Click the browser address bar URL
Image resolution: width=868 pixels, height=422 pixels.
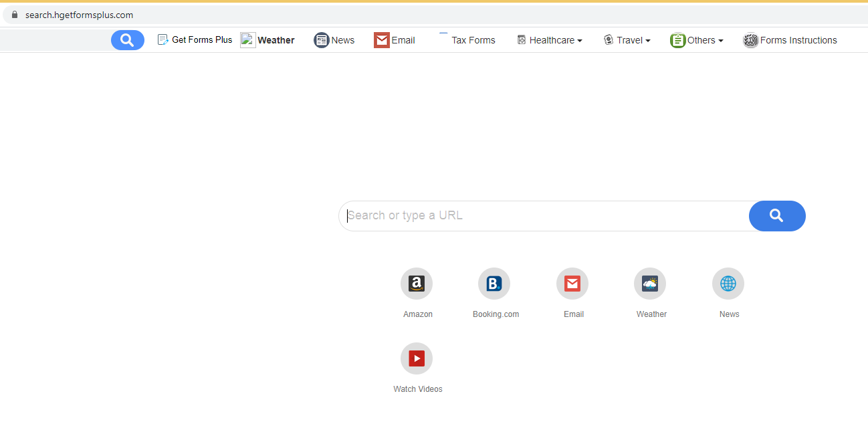coord(79,15)
